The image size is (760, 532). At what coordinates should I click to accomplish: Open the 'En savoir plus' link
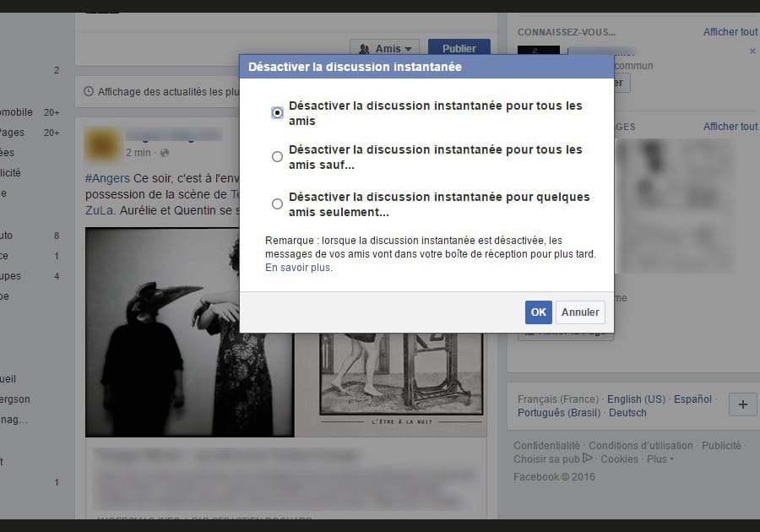coord(298,268)
